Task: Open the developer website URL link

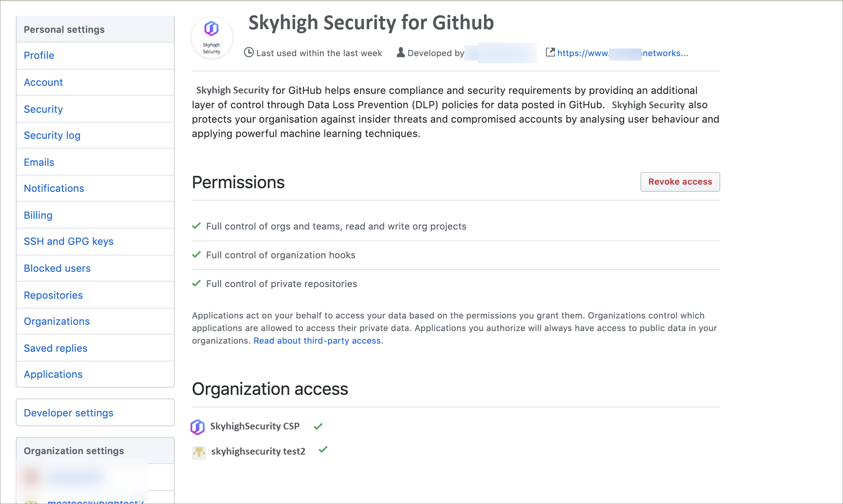Action: (x=623, y=53)
